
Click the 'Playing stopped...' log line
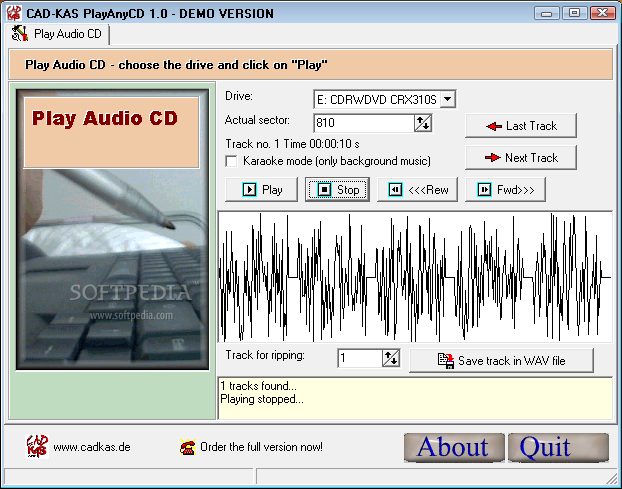[262, 399]
